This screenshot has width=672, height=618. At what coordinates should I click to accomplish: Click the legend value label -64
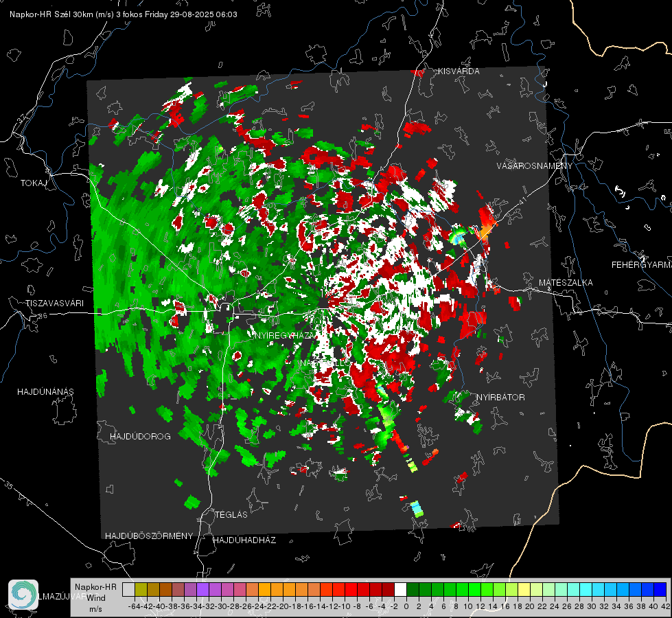(135, 606)
